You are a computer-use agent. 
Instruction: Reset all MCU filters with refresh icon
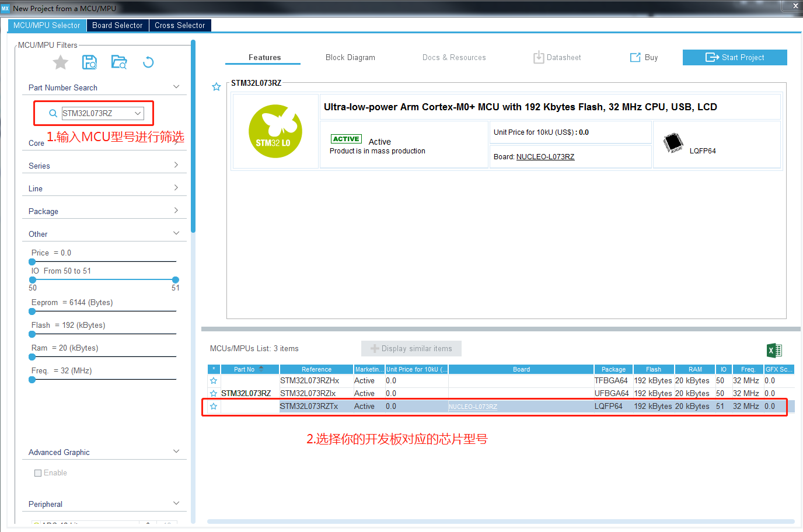[148, 62]
